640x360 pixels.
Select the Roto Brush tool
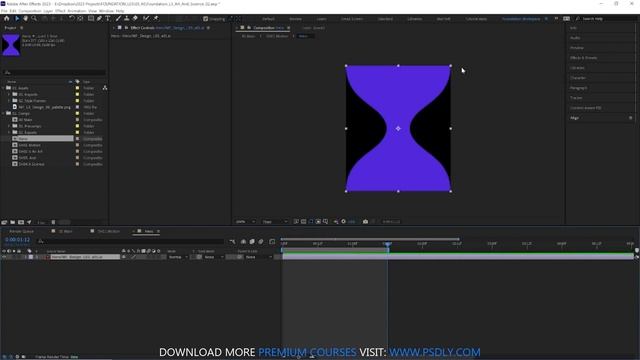click(x=146, y=18)
